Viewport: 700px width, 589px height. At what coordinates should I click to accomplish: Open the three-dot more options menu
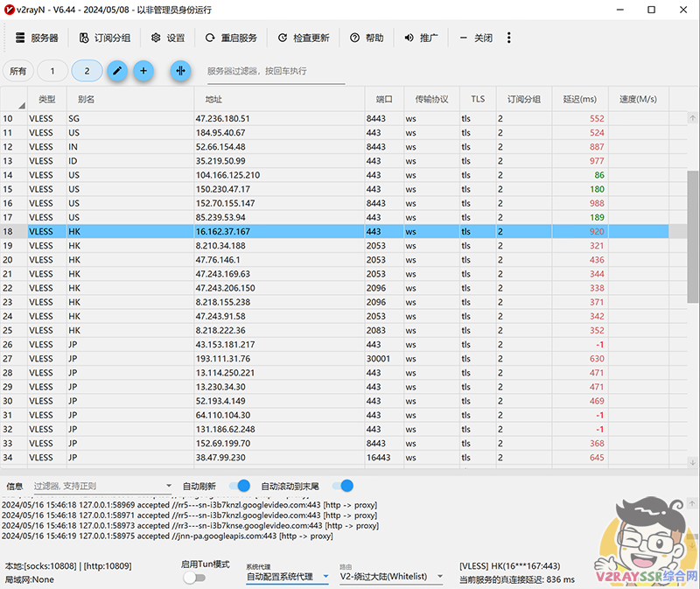[509, 38]
